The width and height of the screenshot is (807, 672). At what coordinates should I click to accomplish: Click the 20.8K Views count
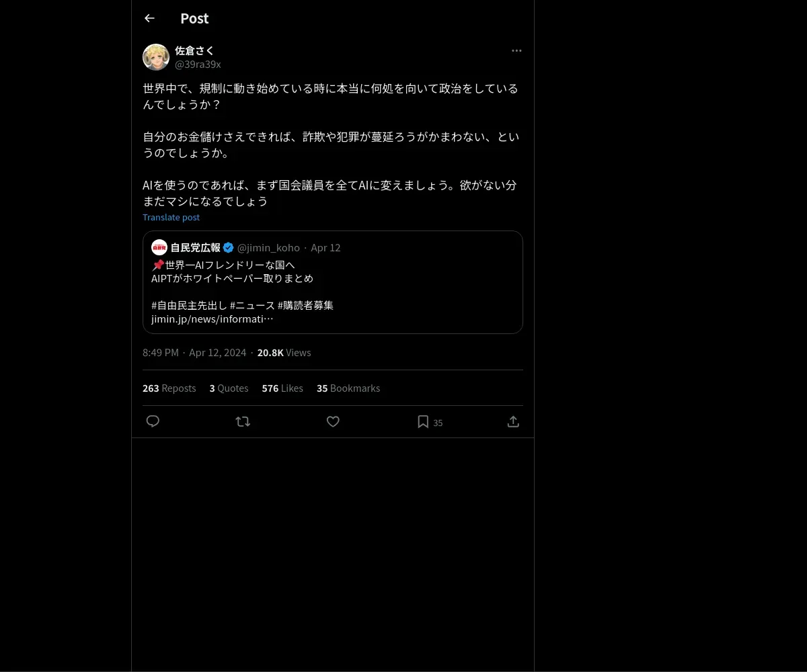click(284, 353)
